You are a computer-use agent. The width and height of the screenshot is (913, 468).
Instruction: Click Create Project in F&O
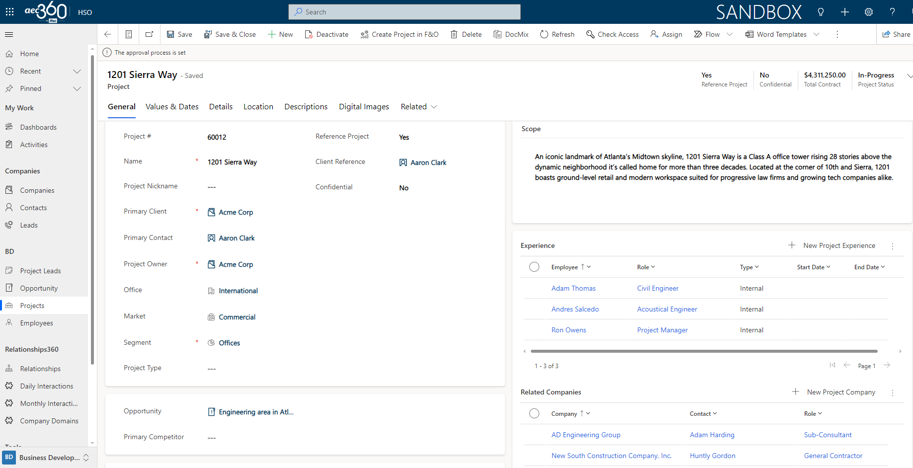pyautogui.click(x=399, y=34)
